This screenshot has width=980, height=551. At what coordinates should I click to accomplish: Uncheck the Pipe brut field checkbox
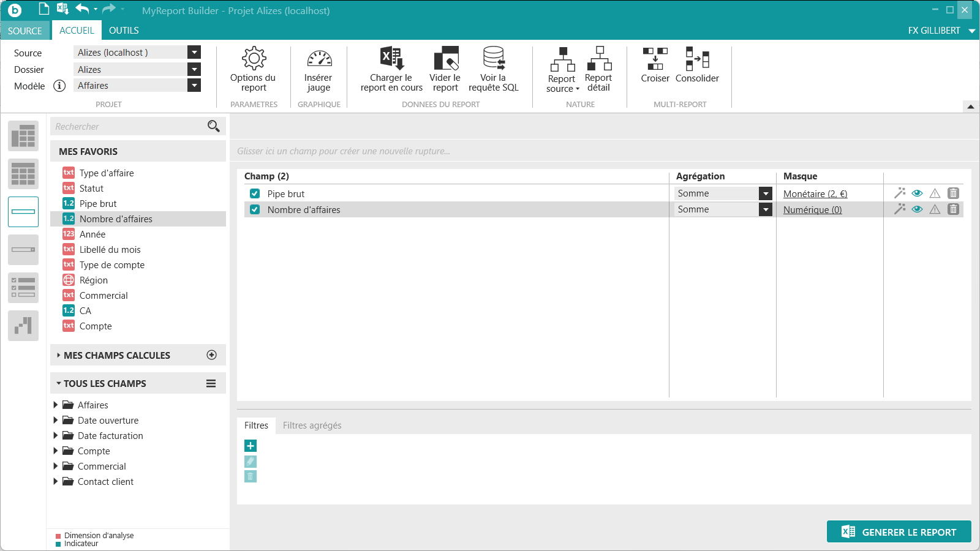255,193
